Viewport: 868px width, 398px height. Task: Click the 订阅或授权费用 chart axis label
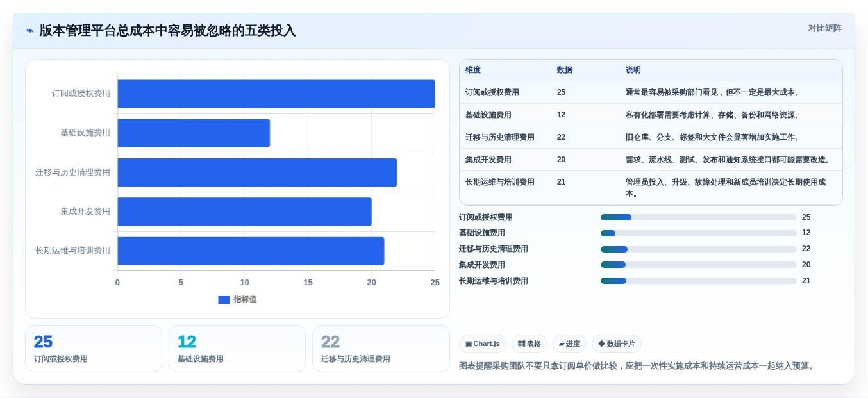click(x=81, y=94)
